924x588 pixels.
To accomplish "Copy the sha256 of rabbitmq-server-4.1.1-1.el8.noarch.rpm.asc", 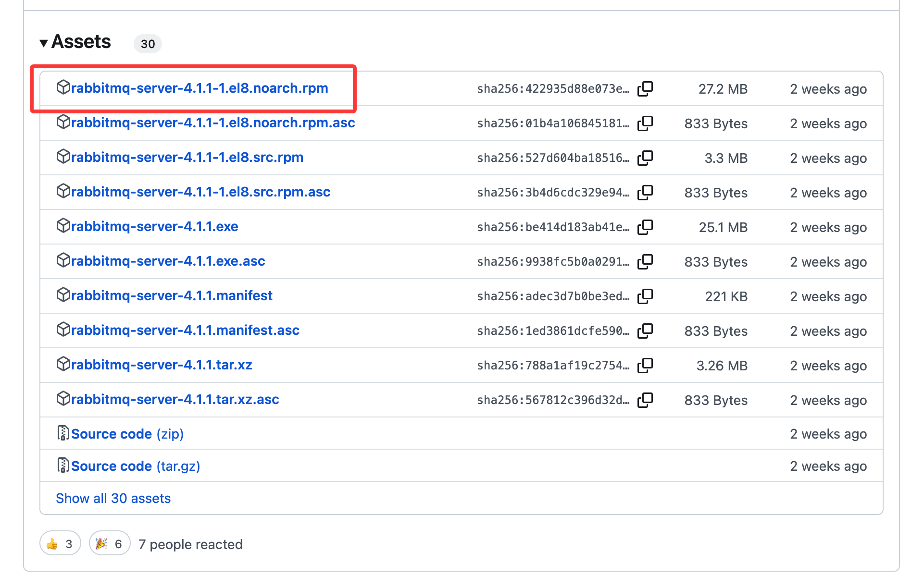I will coord(646,123).
